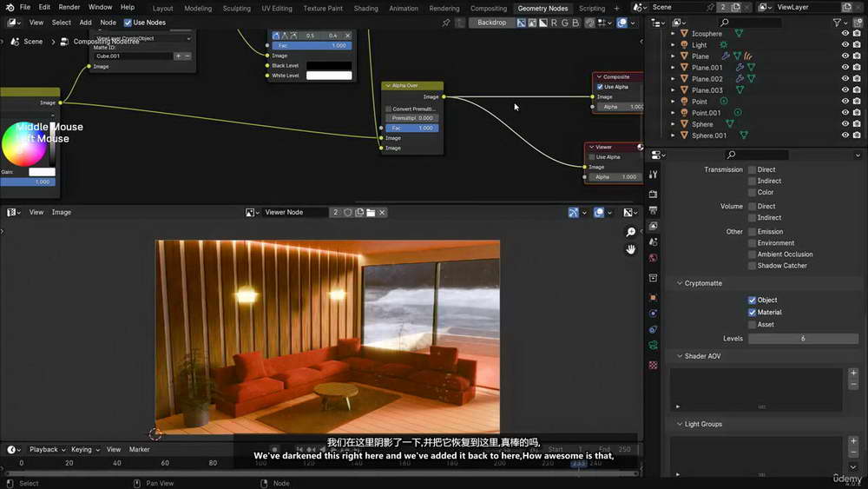Screen dimensions: 868x489
Task: Click the outliner search field
Action: 750,23
